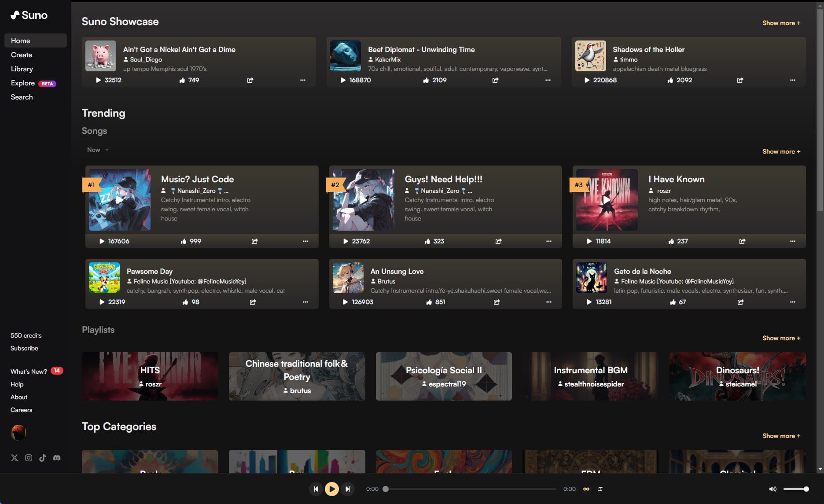Skip to the next track
This screenshot has width=824, height=504.
coord(348,489)
